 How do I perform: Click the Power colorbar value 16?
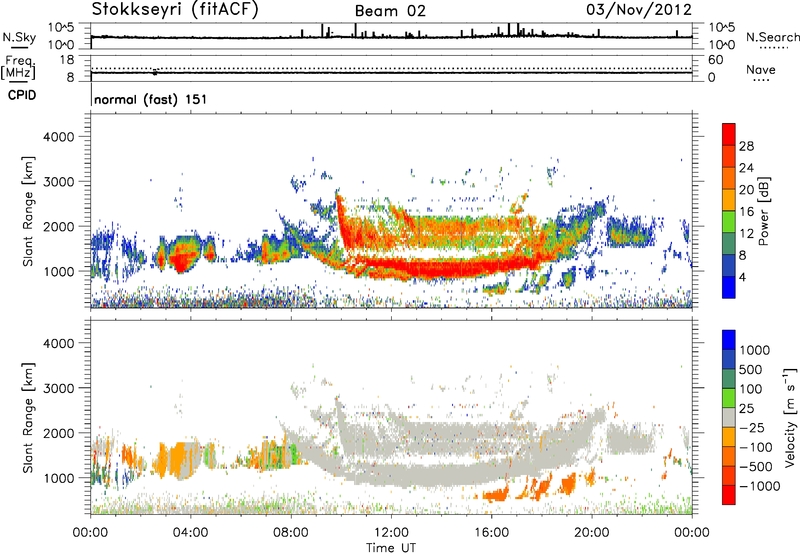point(746,212)
